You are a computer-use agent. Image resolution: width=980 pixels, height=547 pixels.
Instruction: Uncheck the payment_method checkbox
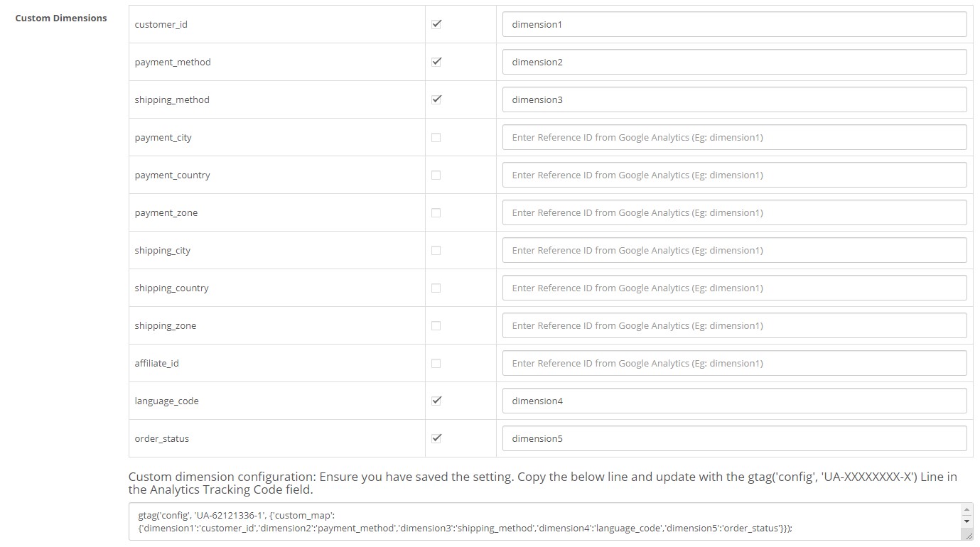click(436, 62)
